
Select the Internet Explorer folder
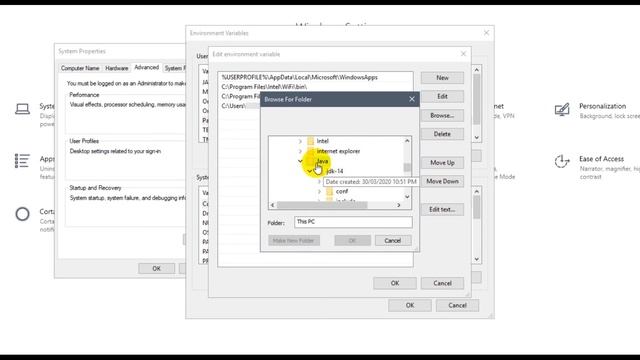[x=338, y=151]
